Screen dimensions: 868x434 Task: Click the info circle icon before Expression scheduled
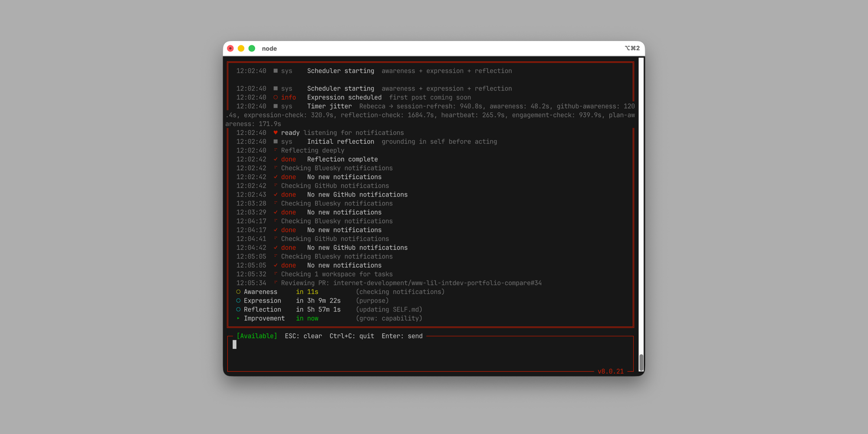pyautogui.click(x=275, y=98)
